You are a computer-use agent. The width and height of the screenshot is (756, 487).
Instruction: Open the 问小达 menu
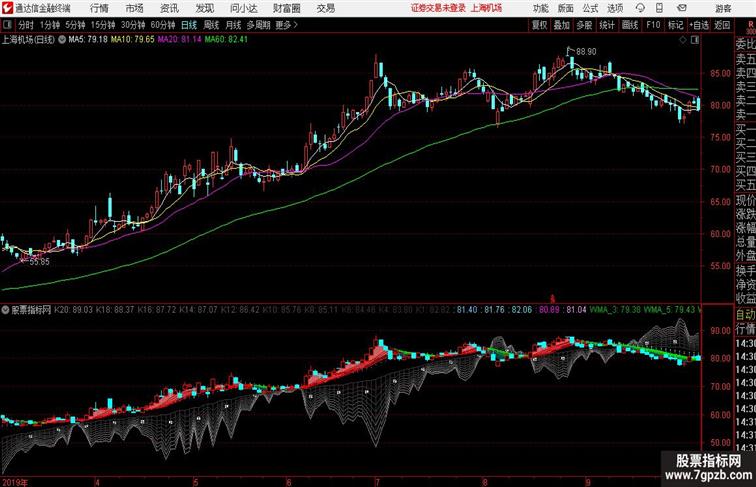coord(243,8)
